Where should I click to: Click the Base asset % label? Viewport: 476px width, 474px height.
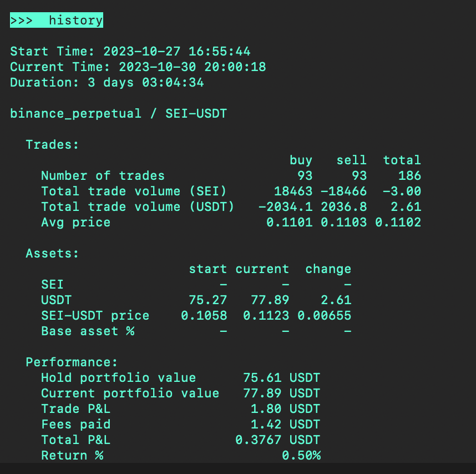pyautogui.click(x=87, y=331)
